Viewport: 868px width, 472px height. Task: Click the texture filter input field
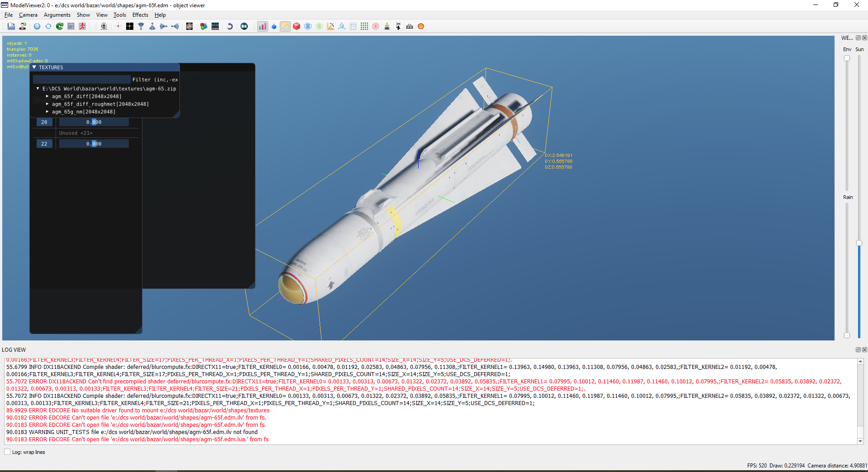(x=82, y=80)
